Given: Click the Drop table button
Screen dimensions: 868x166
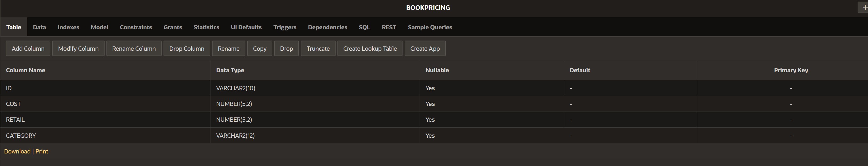Looking at the screenshot, I should pos(286,49).
